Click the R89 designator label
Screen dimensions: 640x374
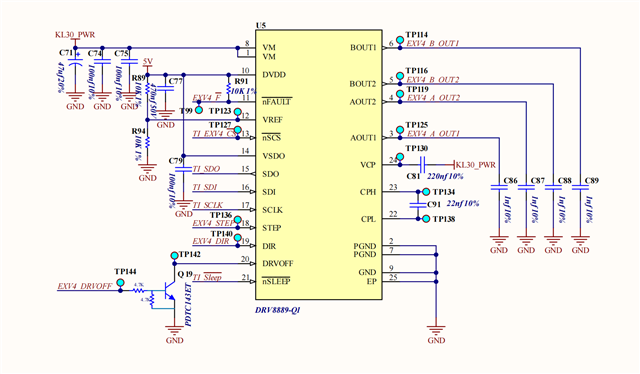139,78
